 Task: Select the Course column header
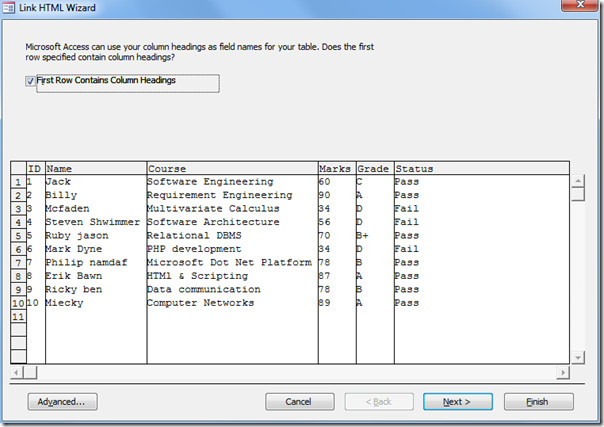click(232, 169)
